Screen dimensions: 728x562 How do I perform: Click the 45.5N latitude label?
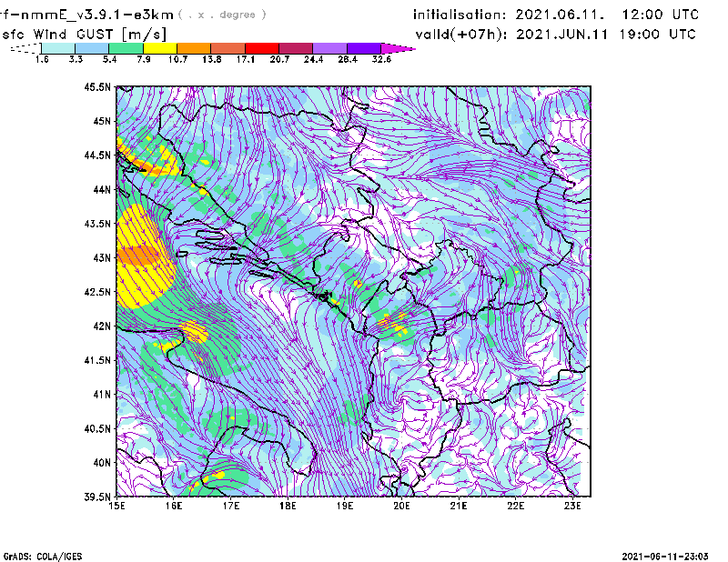tap(97, 86)
